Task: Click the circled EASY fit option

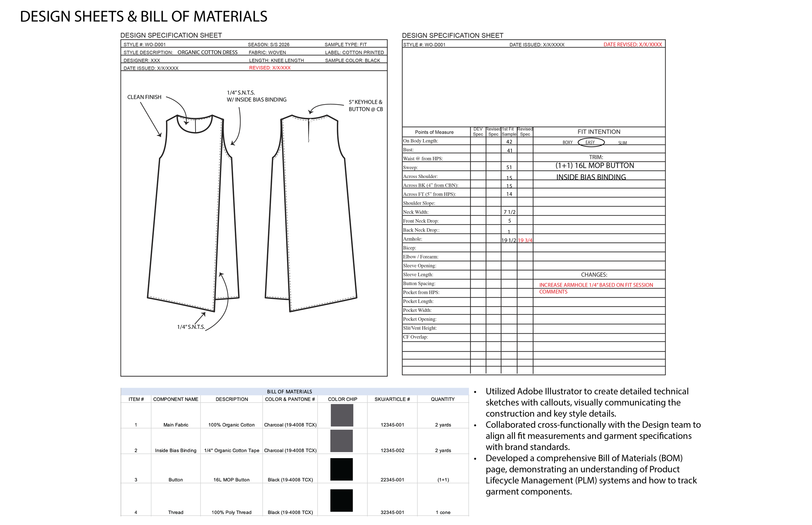Action: tap(591, 142)
